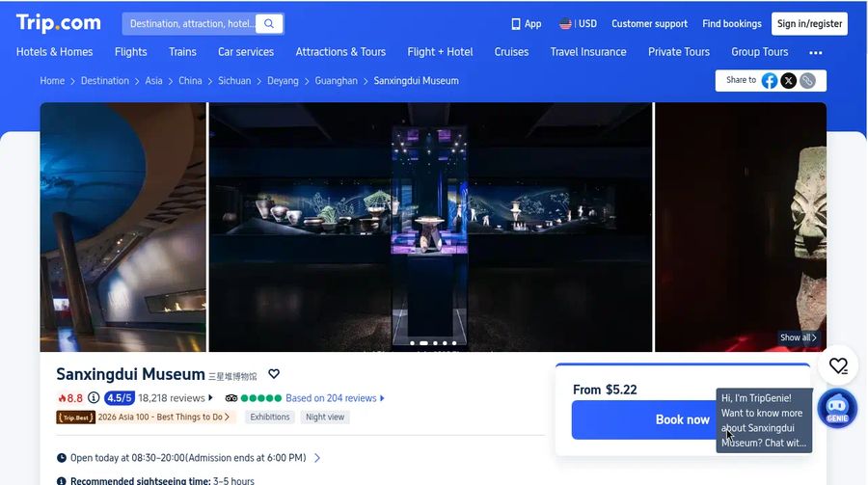Copy the share link icon
This screenshot has width=868, height=485.
pyautogui.click(x=807, y=81)
